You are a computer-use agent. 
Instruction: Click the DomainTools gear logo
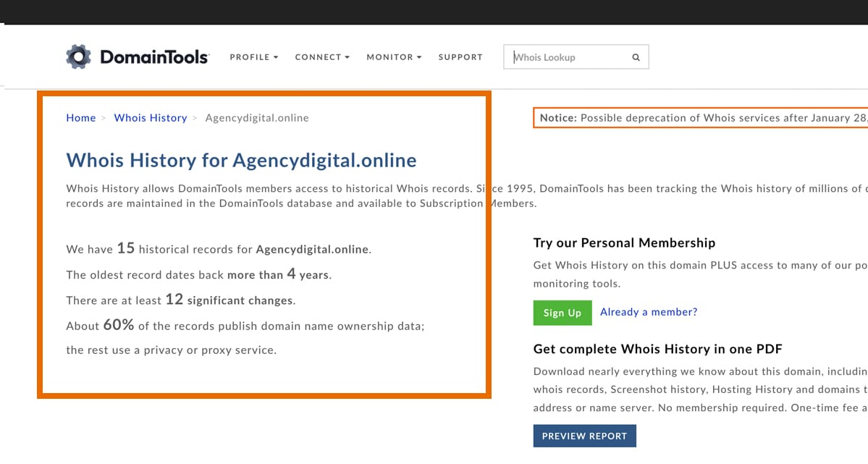[78, 56]
